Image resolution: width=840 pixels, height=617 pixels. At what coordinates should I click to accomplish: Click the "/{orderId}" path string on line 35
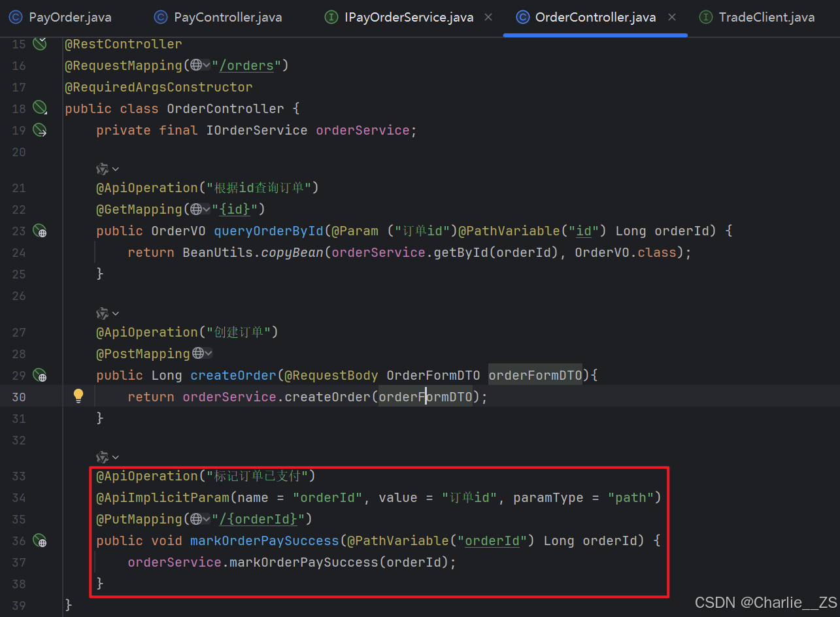click(258, 519)
